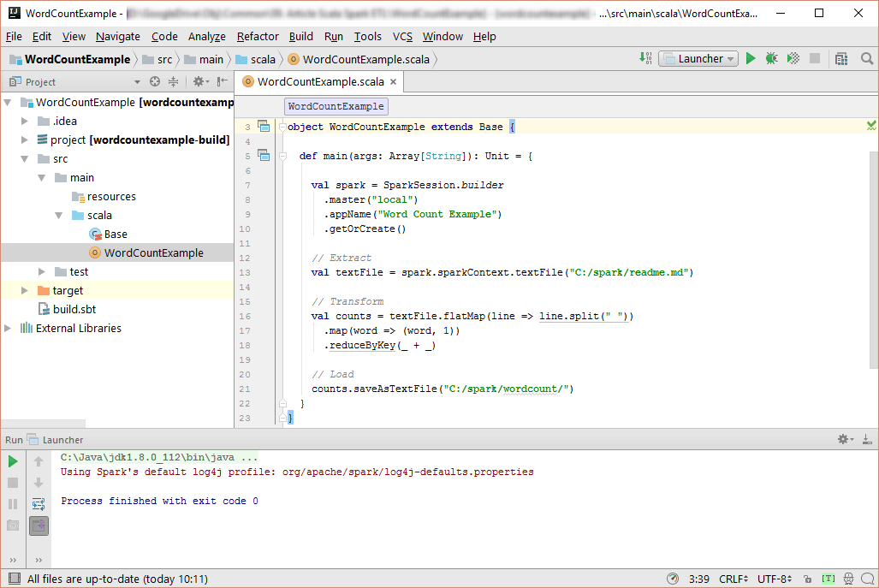Screen dimensions: 879x588
Task: Run with Coverage icon in toolbar
Action: pos(793,59)
